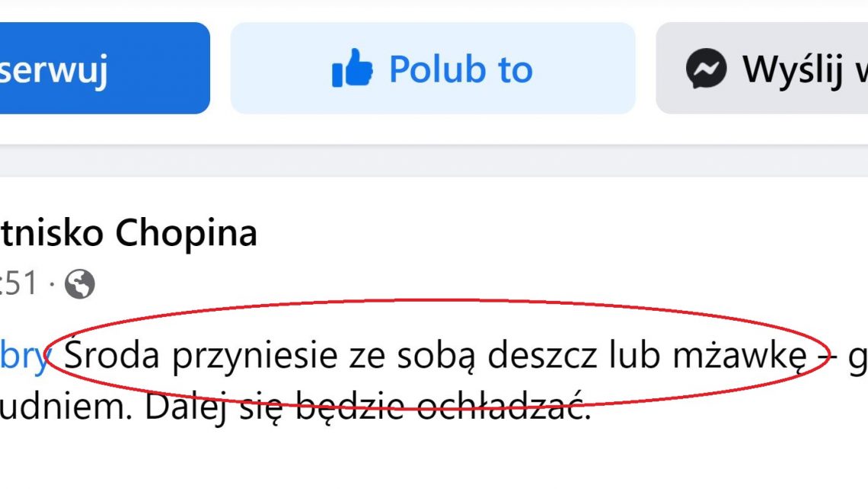Screen dimensions: 868x489
Task: Open the post timestamp ending in :51
Action: [19, 283]
